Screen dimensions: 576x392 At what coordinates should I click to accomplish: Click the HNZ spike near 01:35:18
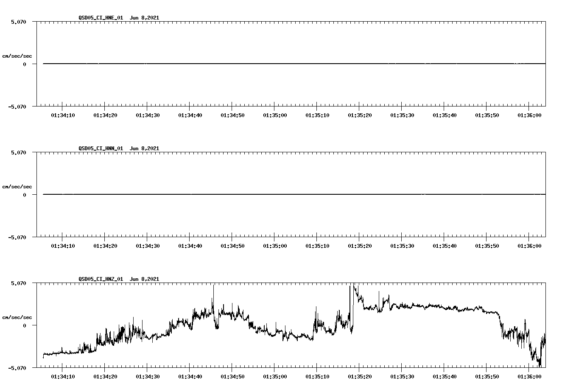tap(351, 308)
